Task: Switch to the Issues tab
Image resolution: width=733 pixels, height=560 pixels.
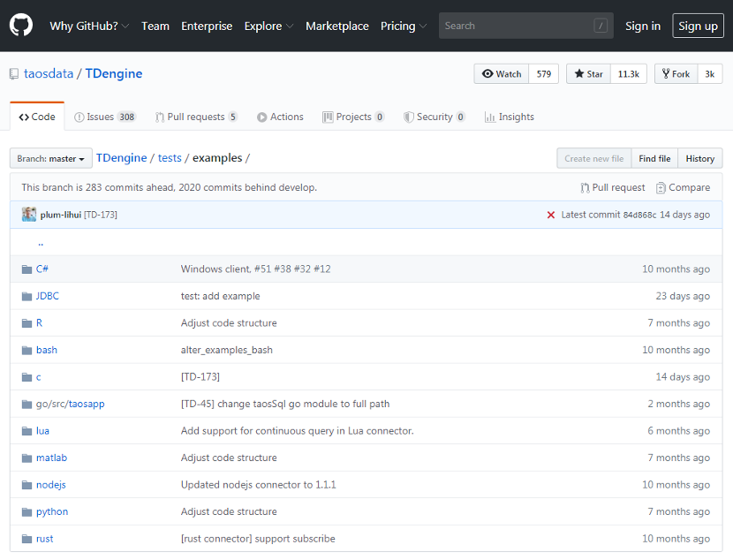Action: click(x=105, y=117)
